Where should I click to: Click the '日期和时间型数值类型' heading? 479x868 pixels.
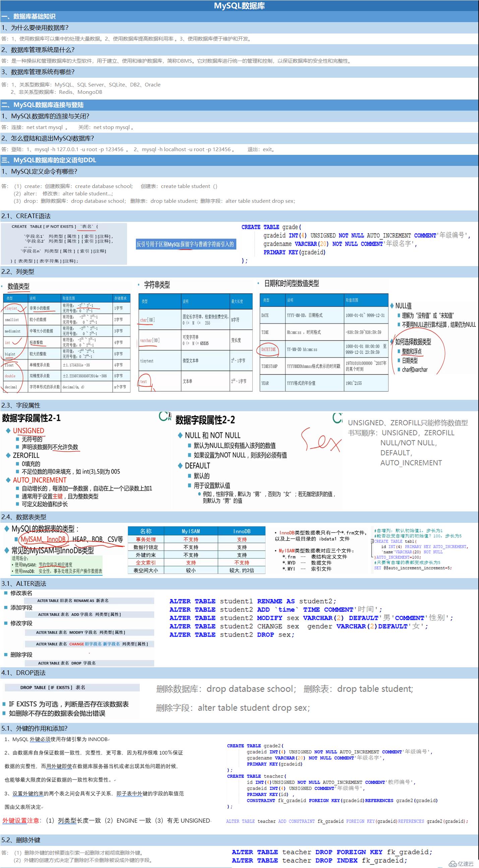[291, 284]
